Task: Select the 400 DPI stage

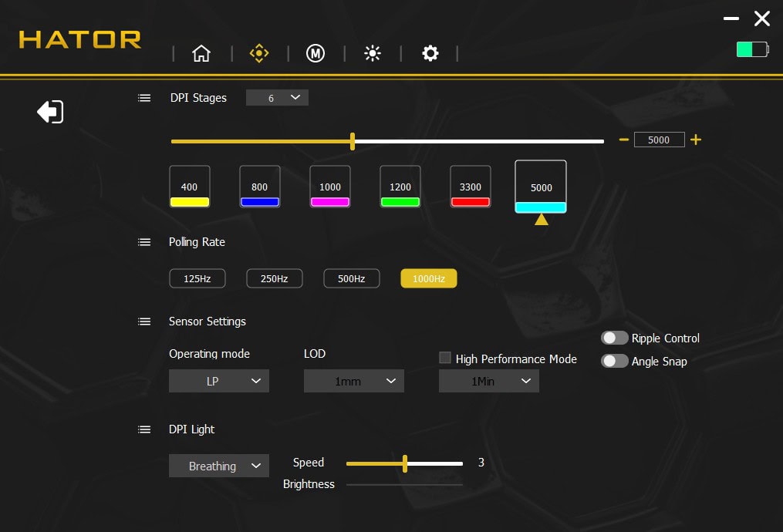Action: click(x=189, y=186)
